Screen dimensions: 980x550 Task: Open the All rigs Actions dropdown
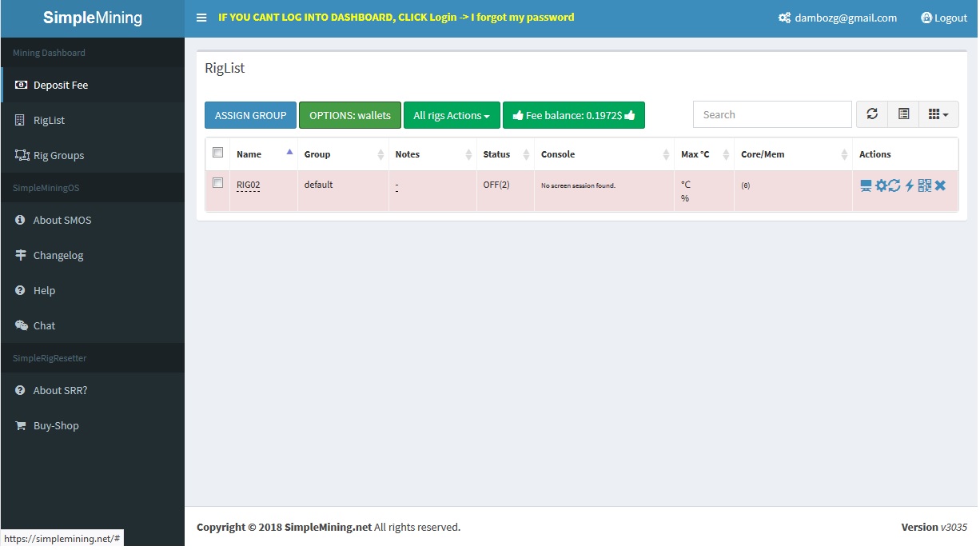coord(452,115)
